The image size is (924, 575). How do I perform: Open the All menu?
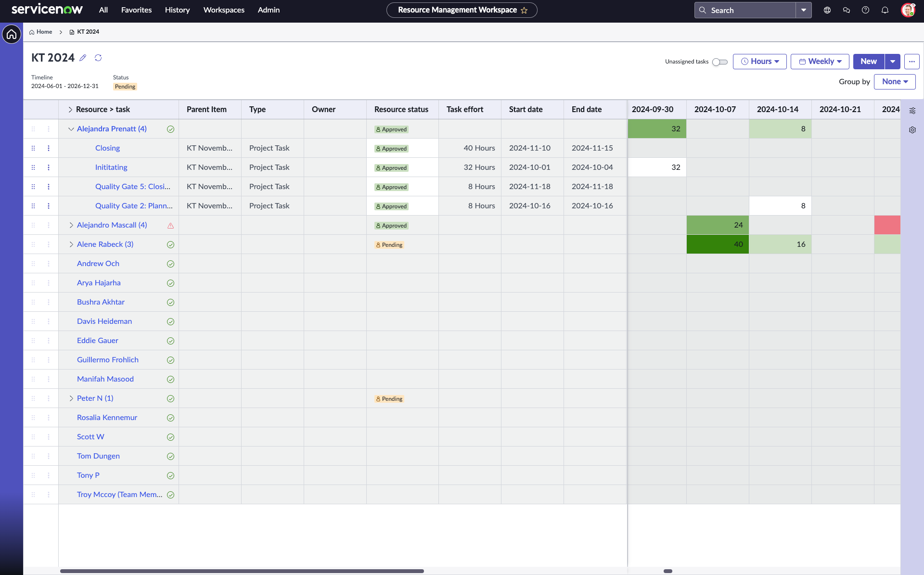pyautogui.click(x=103, y=10)
